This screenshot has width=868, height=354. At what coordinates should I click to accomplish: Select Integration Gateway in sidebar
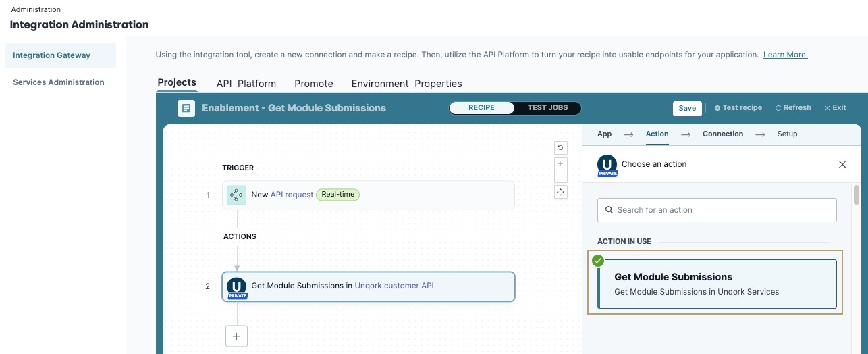coord(60,55)
